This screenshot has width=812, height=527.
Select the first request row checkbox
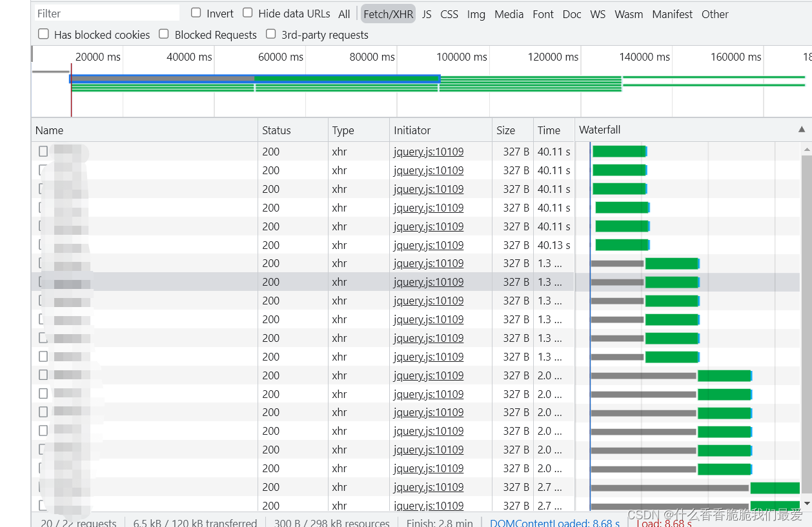click(x=43, y=152)
